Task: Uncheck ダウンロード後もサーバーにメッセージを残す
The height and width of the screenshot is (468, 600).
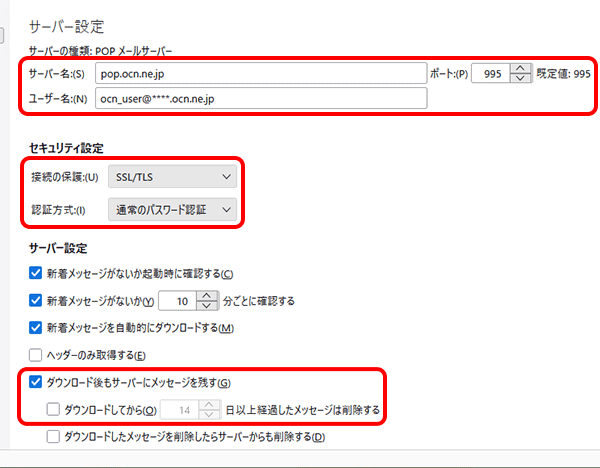Action: click(37, 382)
